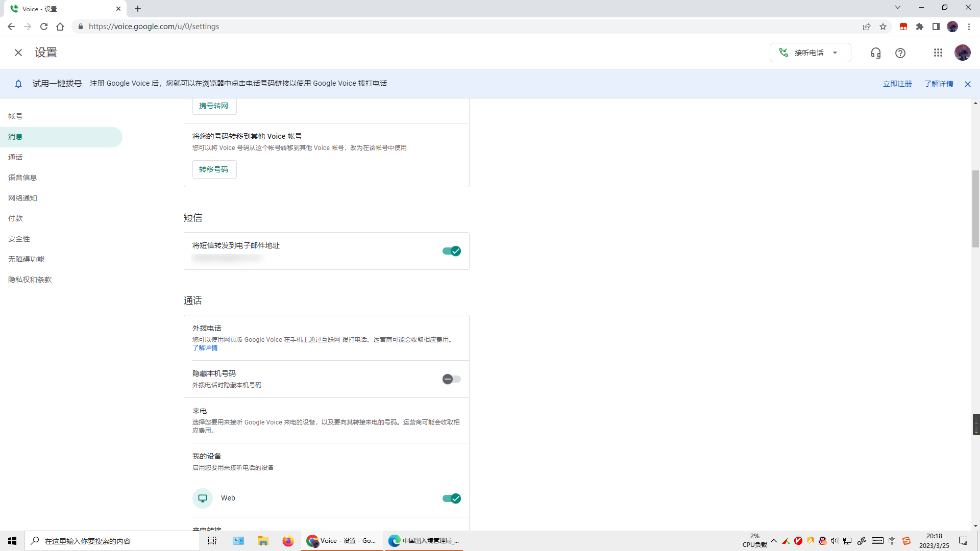Enable the hide caller ID toggle
980x551 pixels.
tap(452, 379)
